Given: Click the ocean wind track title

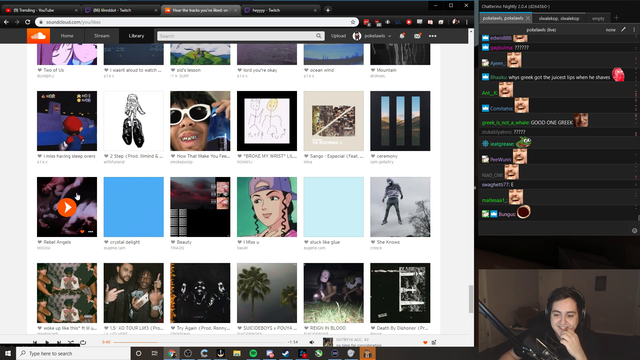Looking at the screenshot, I should 322,70.
